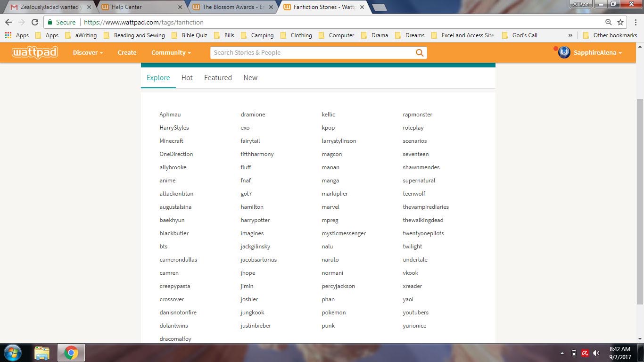Open the attackontitan tag link

pyautogui.click(x=176, y=194)
